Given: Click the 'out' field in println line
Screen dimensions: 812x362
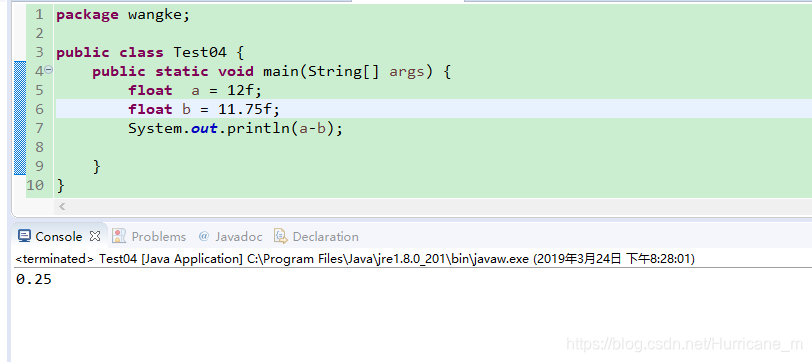Looking at the screenshot, I should click(204, 128).
